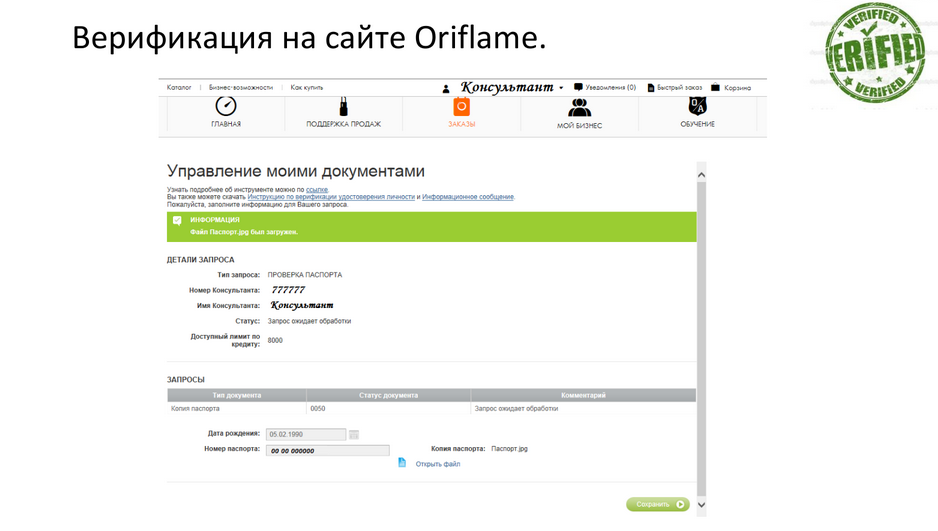Click the Быстрый заказ document icon
This screenshot has height=531, width=938.
pyautogui.click(x=651, y=88)
